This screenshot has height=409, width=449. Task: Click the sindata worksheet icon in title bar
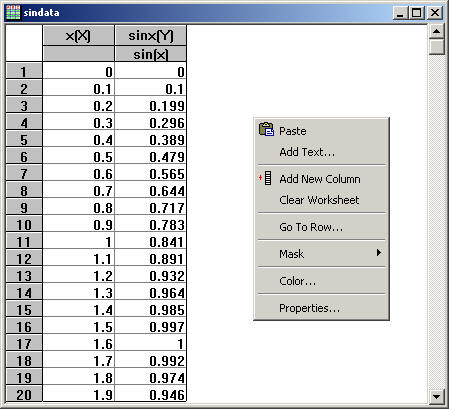click(x=13, y=13)
